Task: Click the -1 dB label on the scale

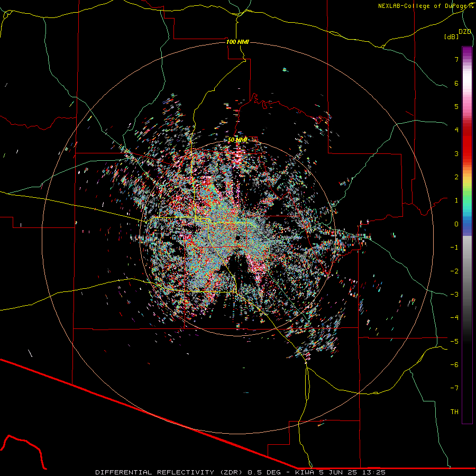Action: pos(454,248)
